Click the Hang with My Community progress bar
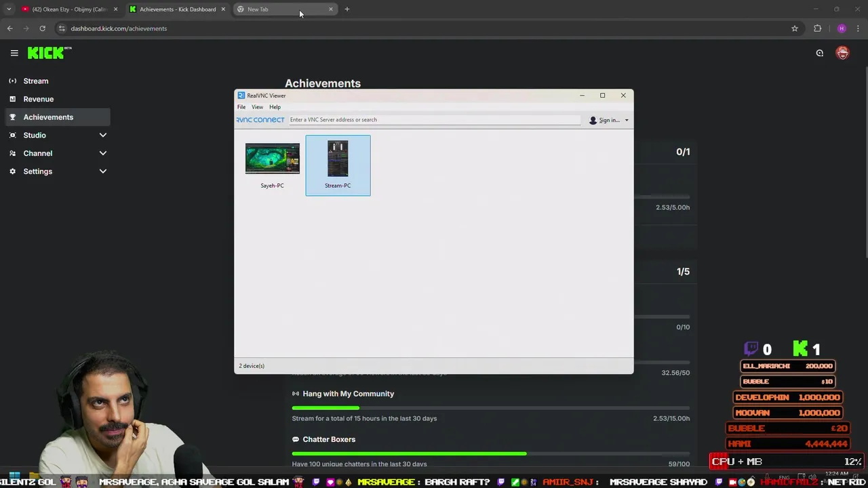Screen dimensions: 868x488 point(491,408)
